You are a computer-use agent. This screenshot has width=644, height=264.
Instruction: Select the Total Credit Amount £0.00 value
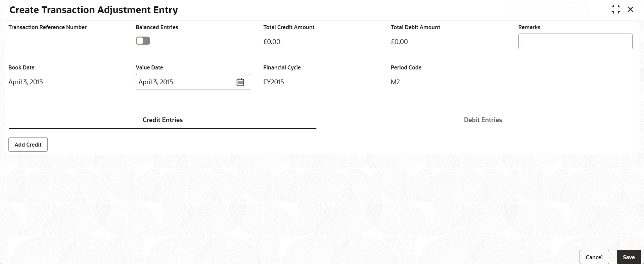[272, 42]
